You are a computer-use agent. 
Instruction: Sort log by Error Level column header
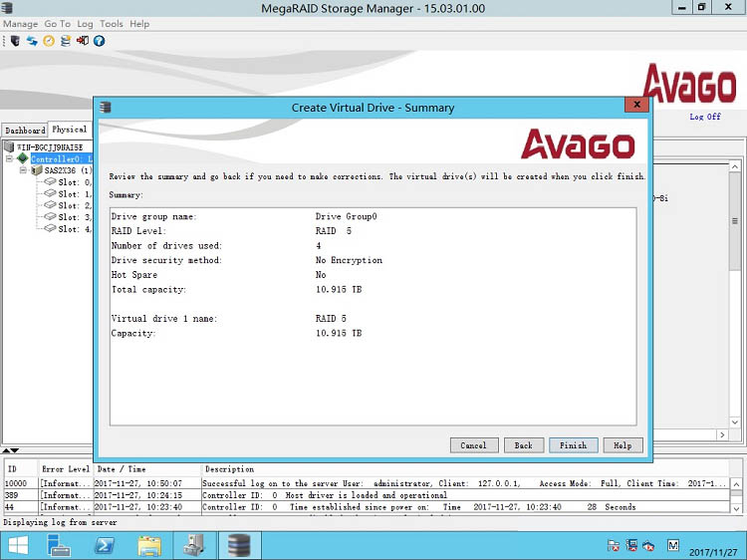click(x=66, y=469)
